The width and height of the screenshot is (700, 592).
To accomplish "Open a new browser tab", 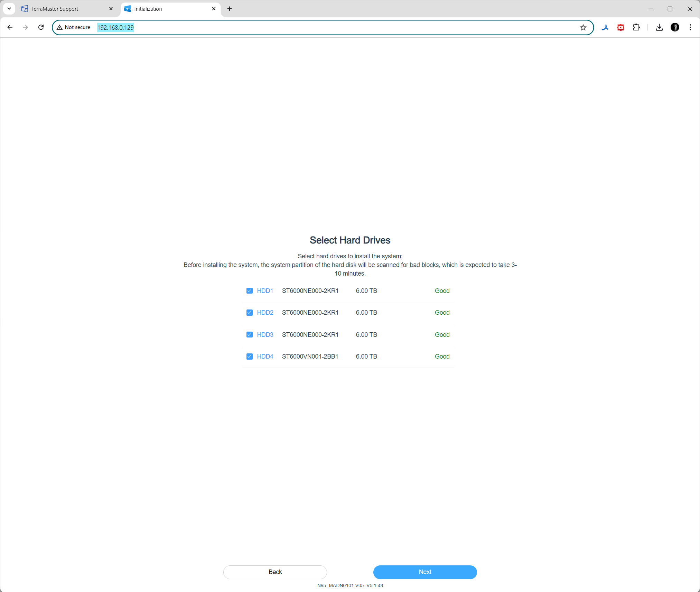I will coord(230,9).
